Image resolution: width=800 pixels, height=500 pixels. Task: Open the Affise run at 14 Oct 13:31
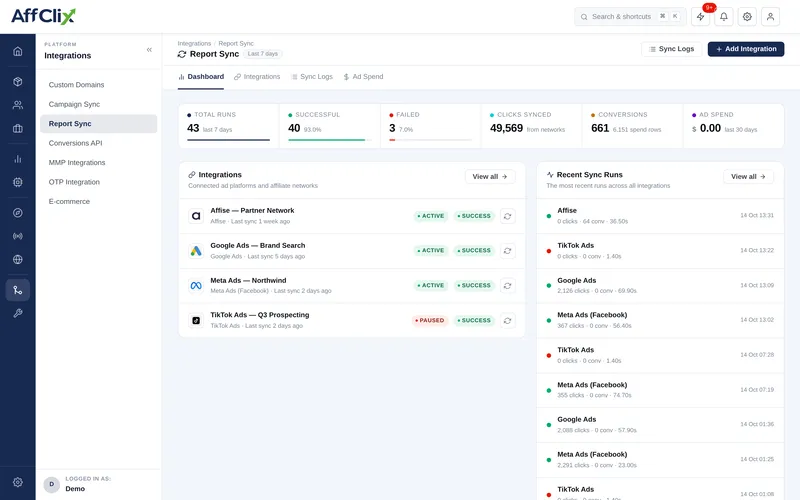click(x=660, y=216)
